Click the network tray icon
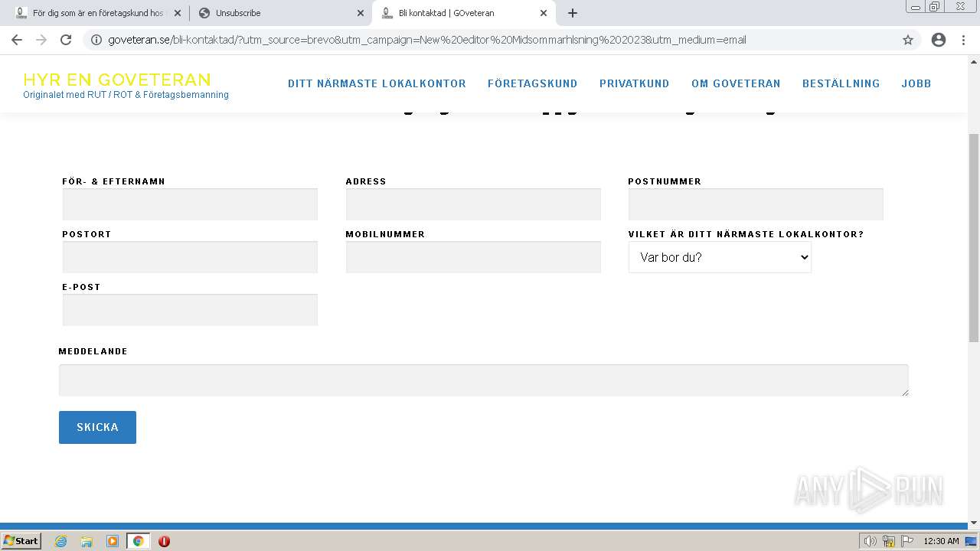Viewport: 980px width, 551px height. point(889,541)
